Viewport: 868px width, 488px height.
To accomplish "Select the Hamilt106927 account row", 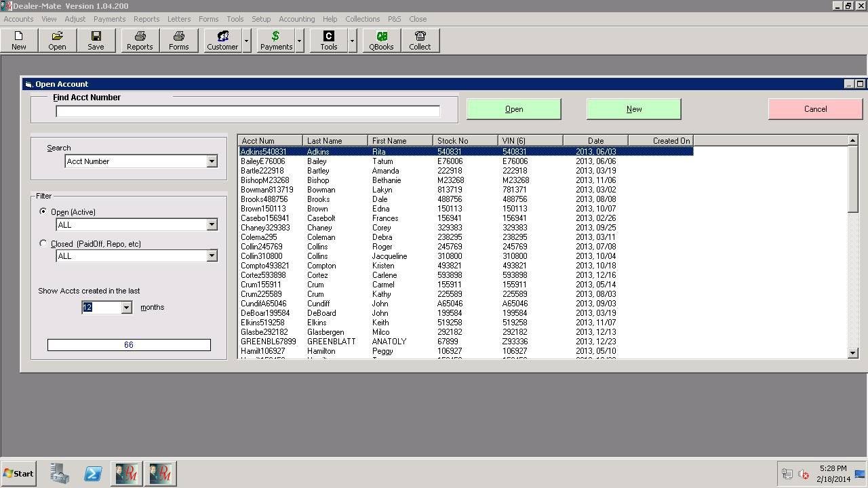I will click(465, 351).
